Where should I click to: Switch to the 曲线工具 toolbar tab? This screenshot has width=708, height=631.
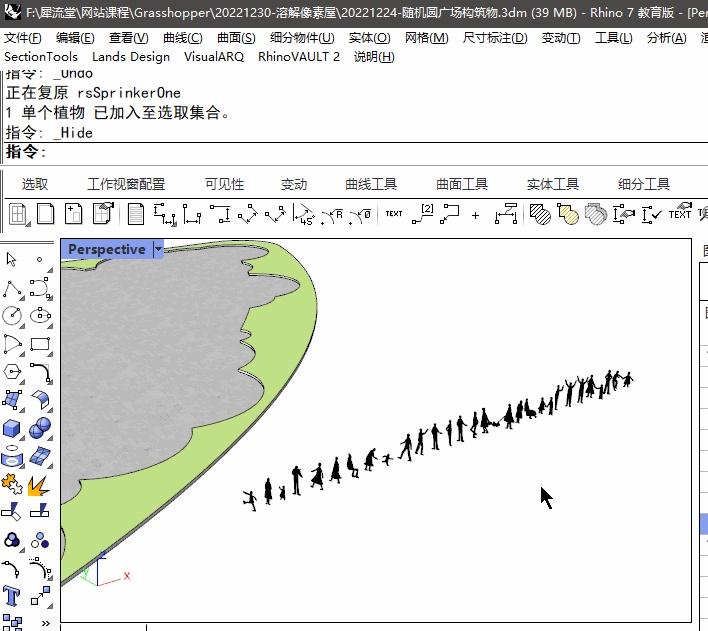(x=371, y=184)
